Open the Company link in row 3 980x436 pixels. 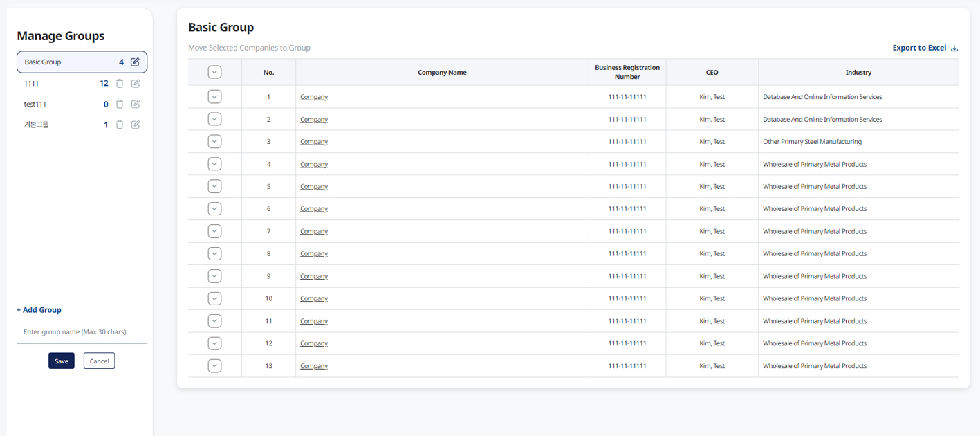tap(313, 142)
